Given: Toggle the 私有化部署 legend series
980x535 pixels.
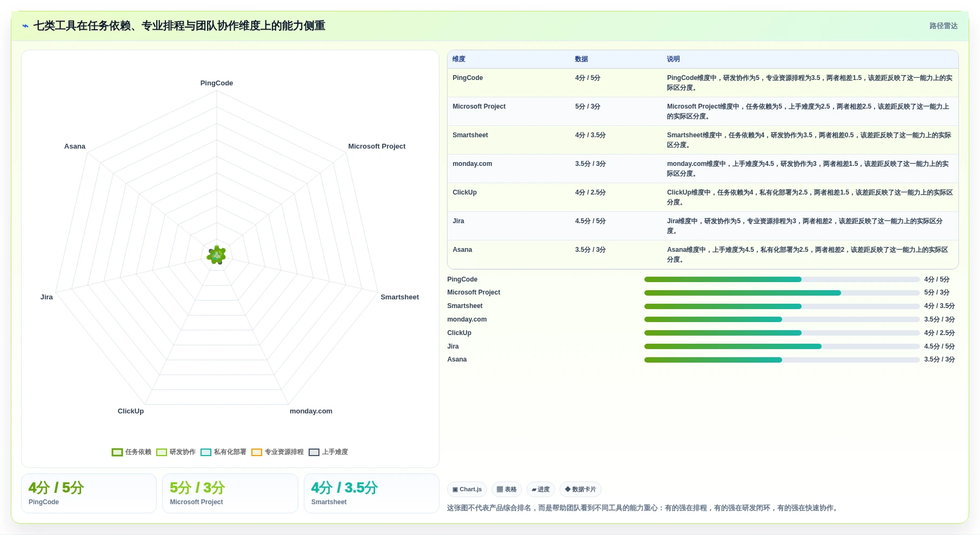Looking at the screenshot, I should (x=223, y=452).
